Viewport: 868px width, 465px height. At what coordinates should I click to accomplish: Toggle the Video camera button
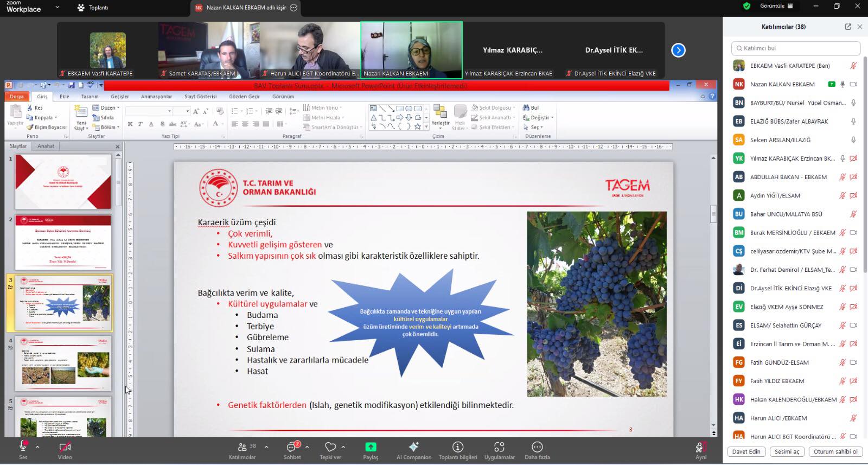[x=65, y=447]
